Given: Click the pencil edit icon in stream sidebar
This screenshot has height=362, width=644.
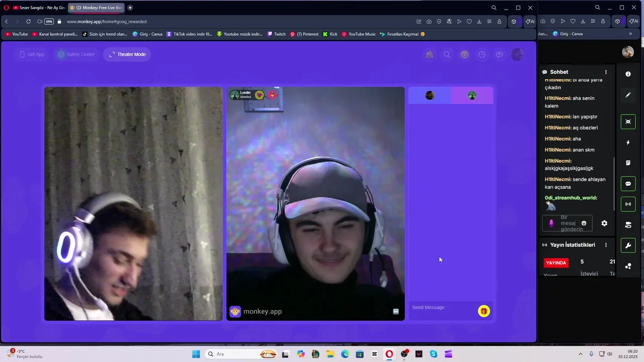Looking at the screenshot, I should tap(628, 95).
